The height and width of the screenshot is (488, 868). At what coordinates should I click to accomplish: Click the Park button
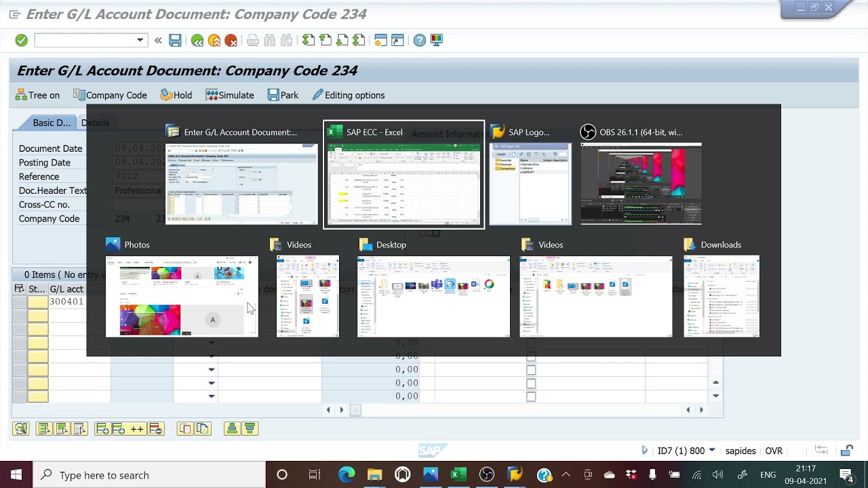tap(283, 96)
